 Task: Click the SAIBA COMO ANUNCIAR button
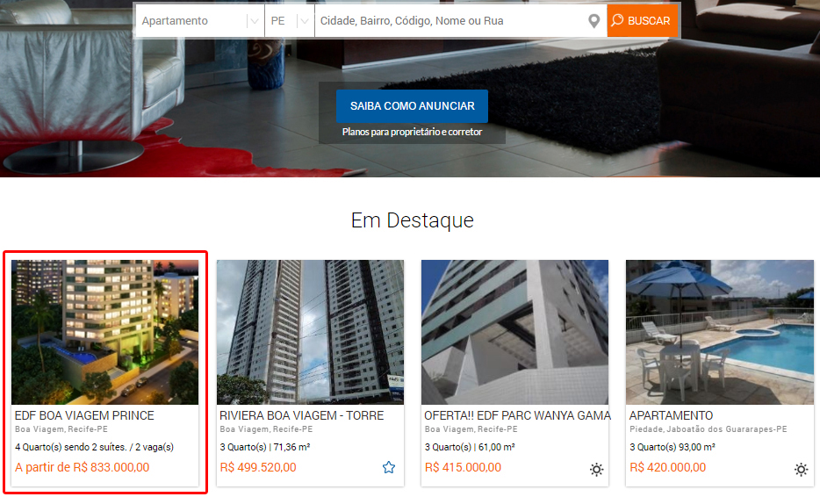point(412,106)
